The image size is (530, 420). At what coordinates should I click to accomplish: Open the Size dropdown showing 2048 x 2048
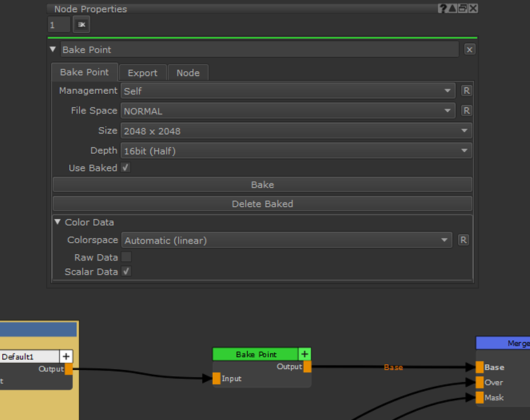[x=296, y=131]
